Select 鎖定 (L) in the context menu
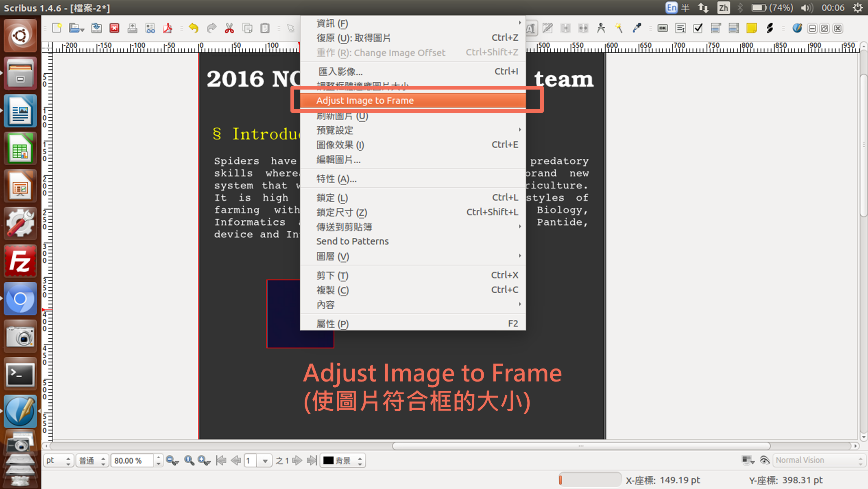This screenshot has height=489, width=868. [413, 198]
